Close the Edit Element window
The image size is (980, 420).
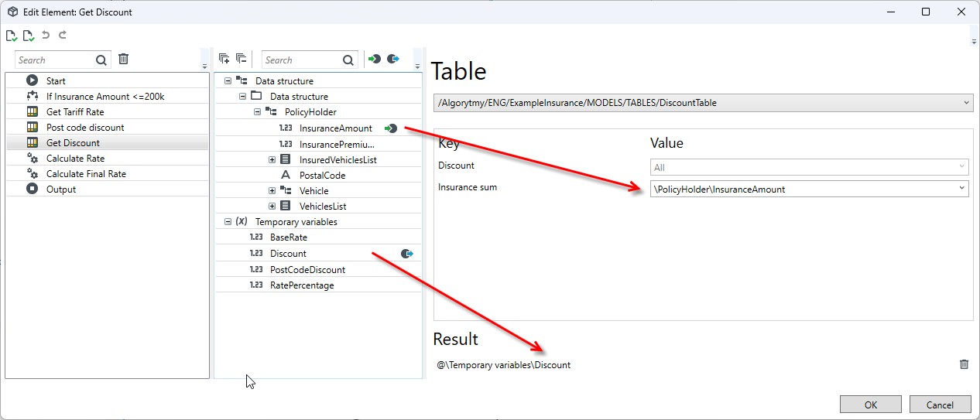tap(961, 12)
